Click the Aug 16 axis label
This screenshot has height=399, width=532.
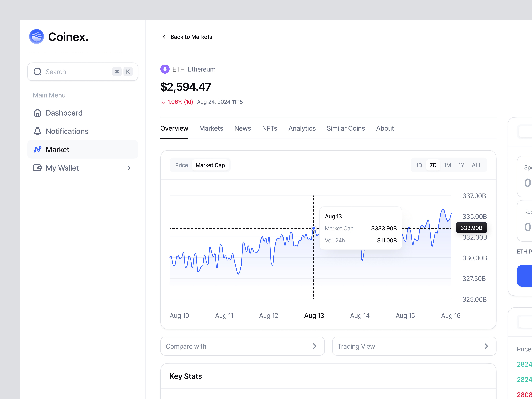pos(451,316)
